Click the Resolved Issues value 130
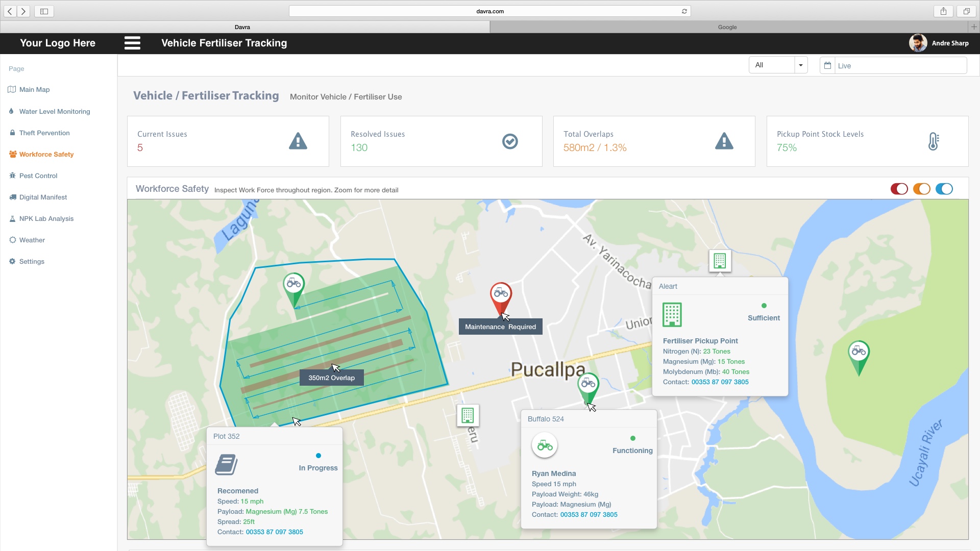The height and width of the screenshot is (551, 980). point(359,148)
